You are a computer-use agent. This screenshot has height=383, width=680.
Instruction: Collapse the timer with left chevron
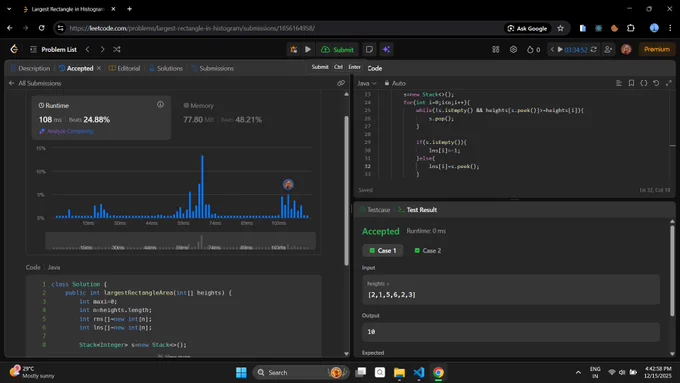click(552, 49)
